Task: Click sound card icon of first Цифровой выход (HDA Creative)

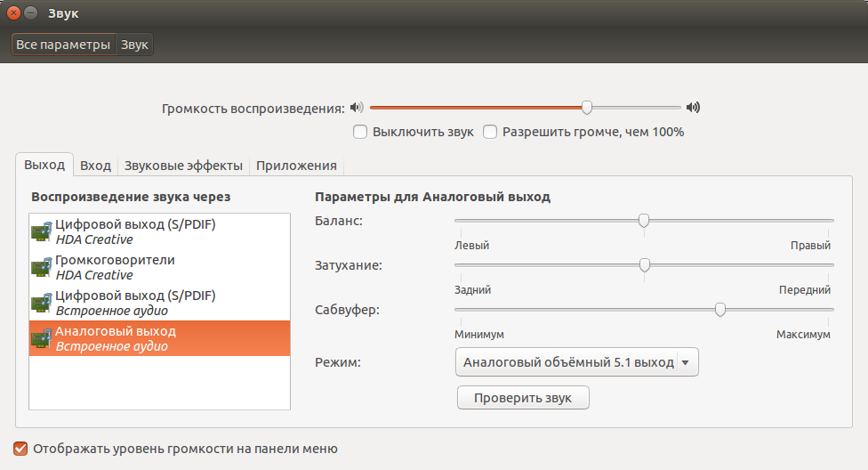Action: [x=42, y=231]
